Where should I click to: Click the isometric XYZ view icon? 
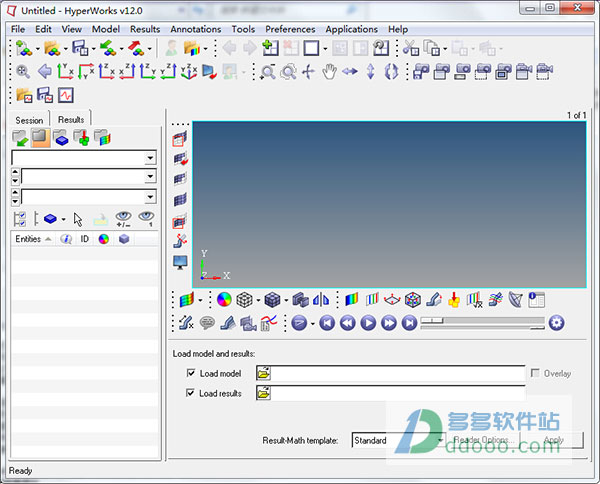(x=189, y=72)
